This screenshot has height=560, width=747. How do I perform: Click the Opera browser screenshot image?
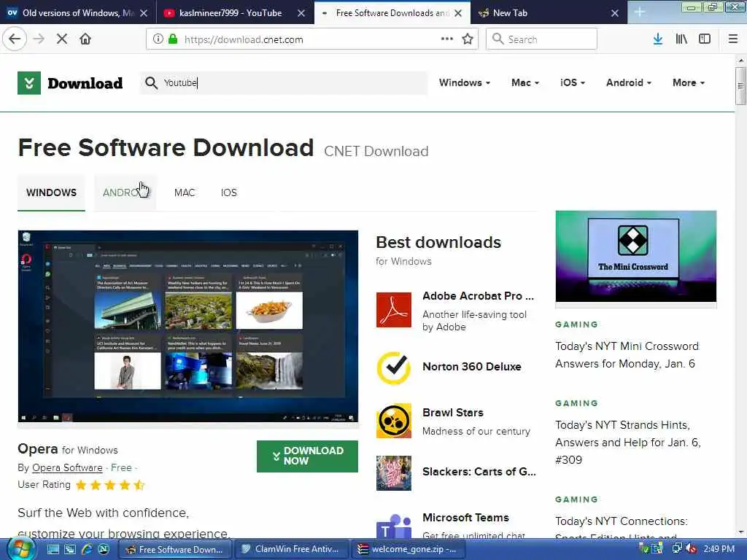tap(187, 326)
